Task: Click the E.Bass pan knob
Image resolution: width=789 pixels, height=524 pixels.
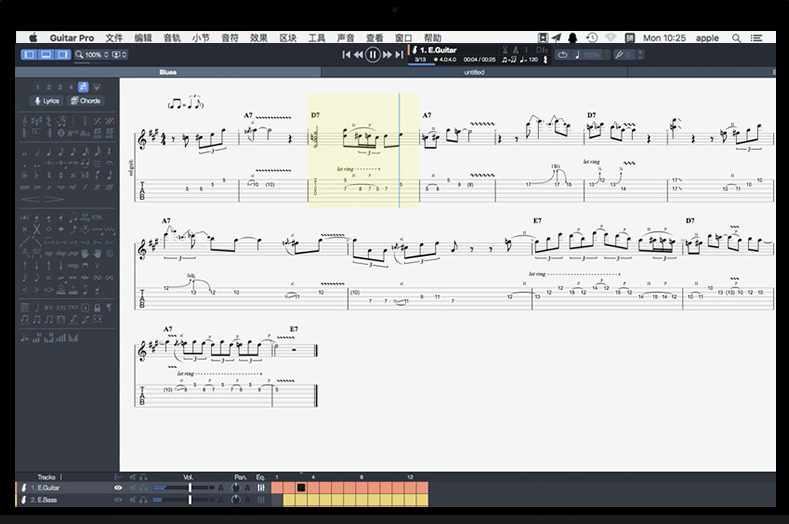Action: point(235,500)
